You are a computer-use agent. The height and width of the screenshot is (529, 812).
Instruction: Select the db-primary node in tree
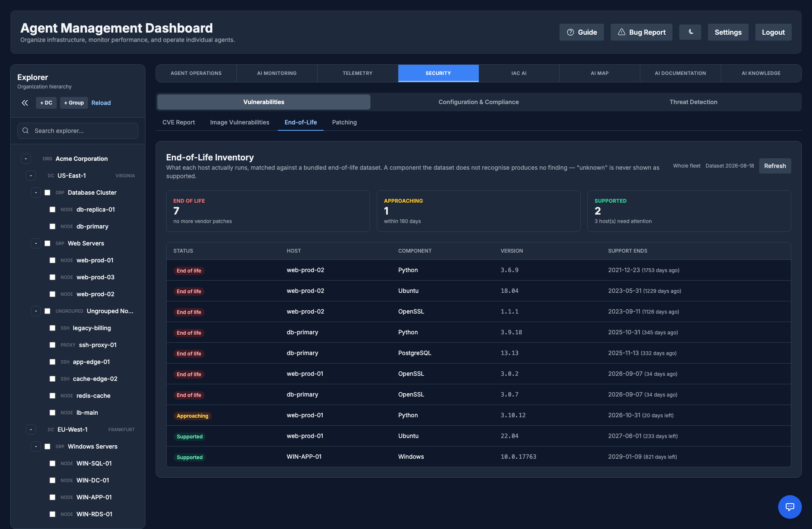coord(92,226)
